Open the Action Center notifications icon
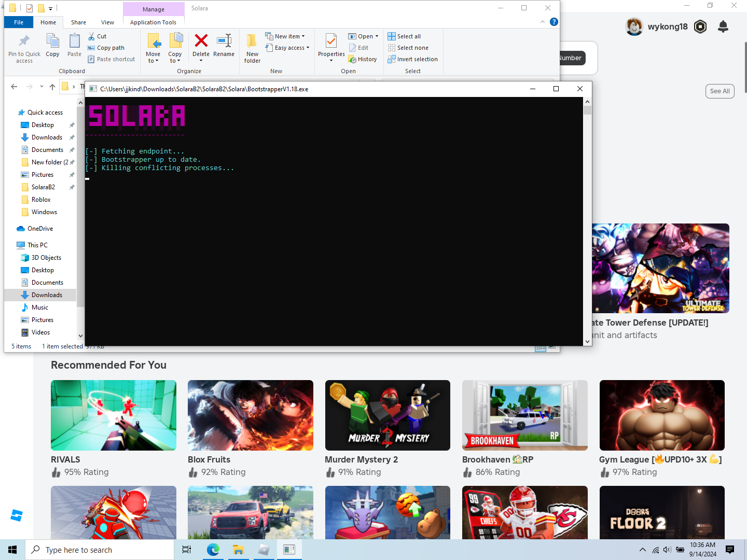747x560 pixels. [x=730, y=550]
